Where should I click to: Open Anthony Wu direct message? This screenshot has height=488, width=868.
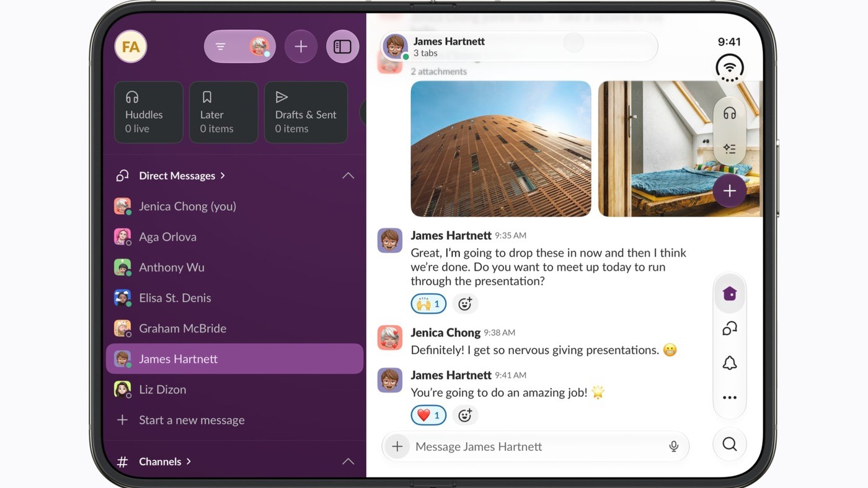click(x=234, y=267)
